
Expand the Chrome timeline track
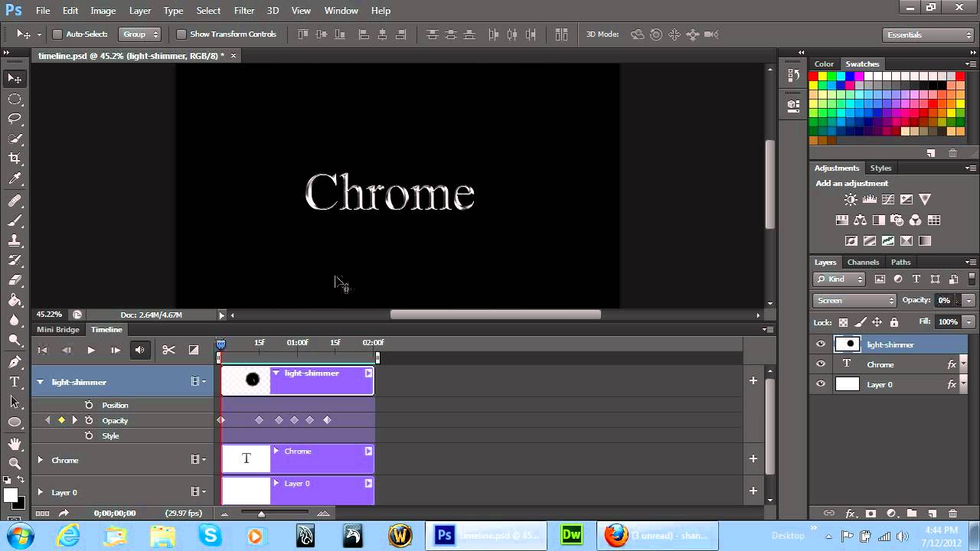(x=40, y=460)
